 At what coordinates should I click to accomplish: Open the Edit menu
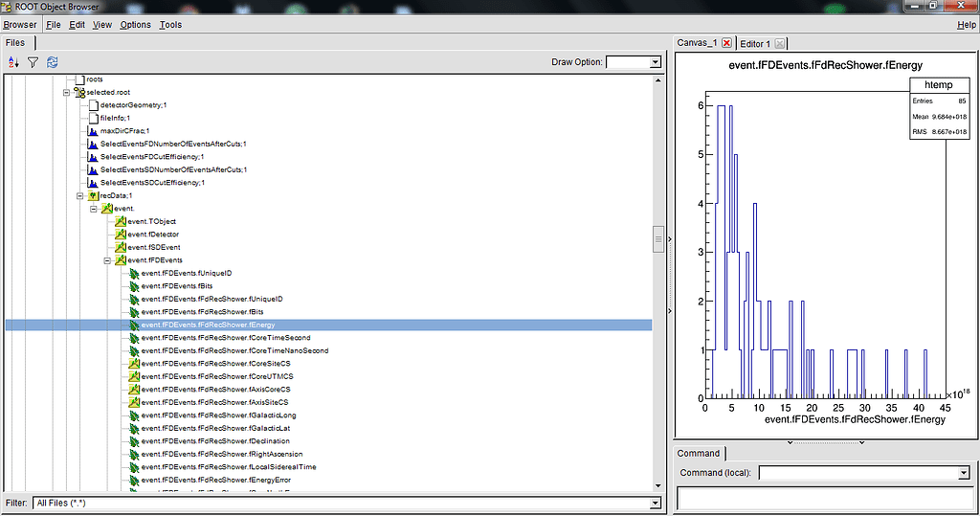(x=77, y=24)
